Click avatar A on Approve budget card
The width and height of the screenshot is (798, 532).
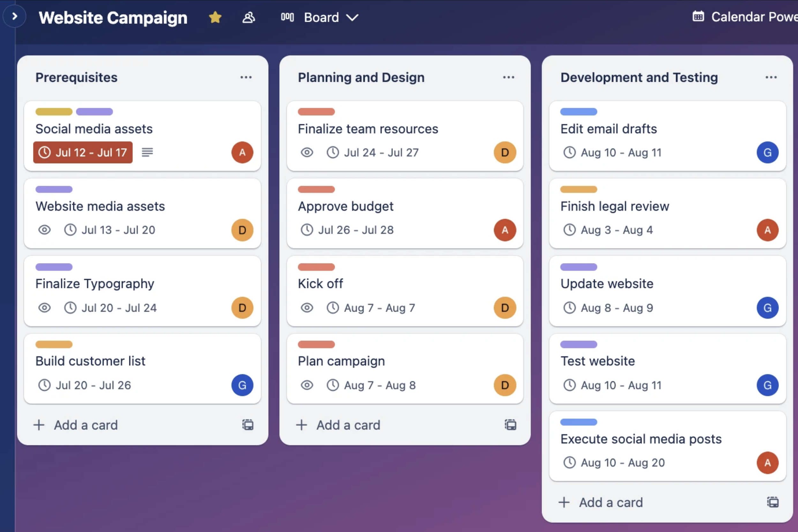coord(505,230)
